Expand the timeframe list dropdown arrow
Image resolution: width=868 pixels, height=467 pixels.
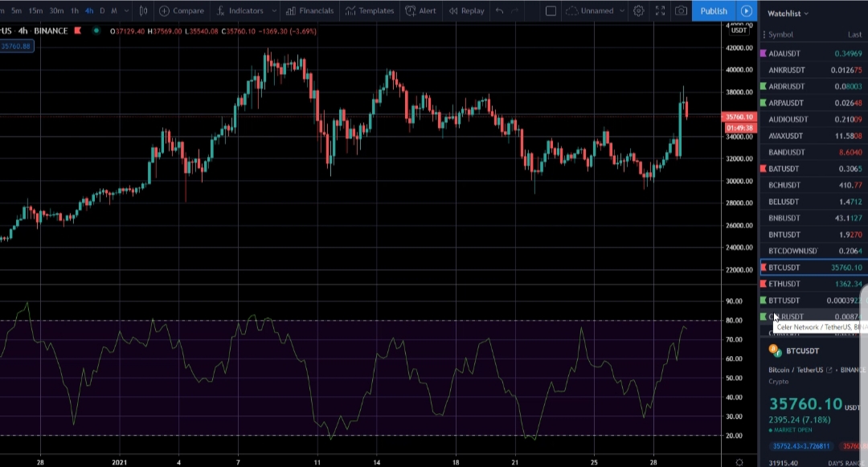click(127, 10)
